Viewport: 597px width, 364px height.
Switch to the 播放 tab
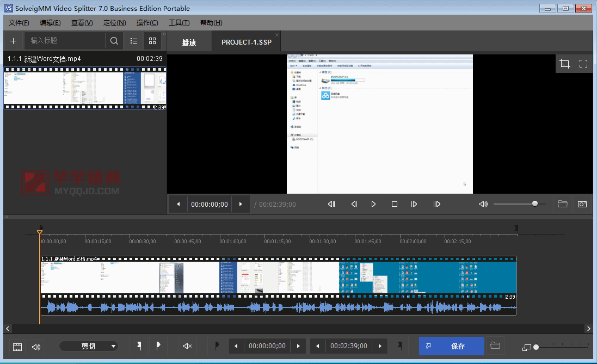pyautogui.click(x=189, y=42)
